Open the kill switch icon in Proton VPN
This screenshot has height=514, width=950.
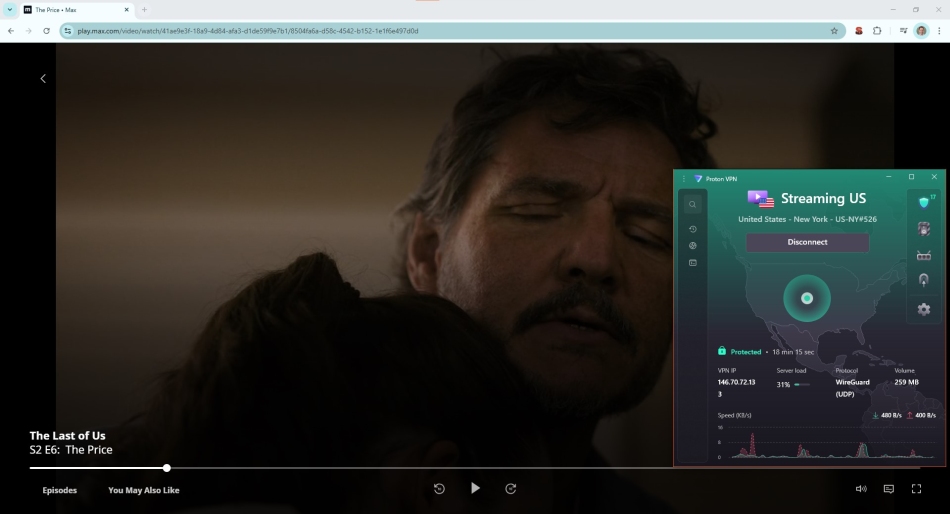(924, 229)
